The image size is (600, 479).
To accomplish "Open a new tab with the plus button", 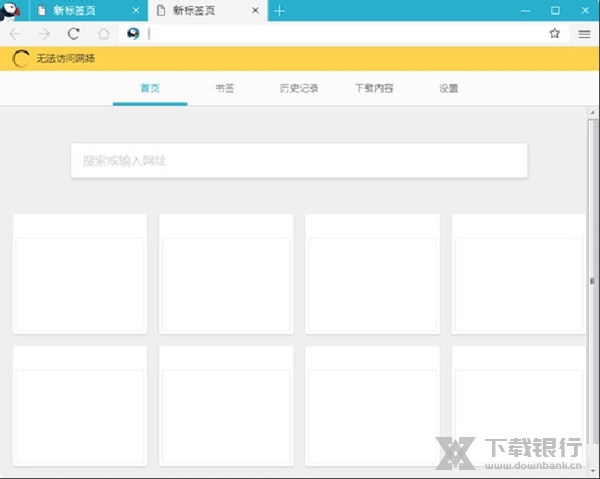I will tap(279, 11).
